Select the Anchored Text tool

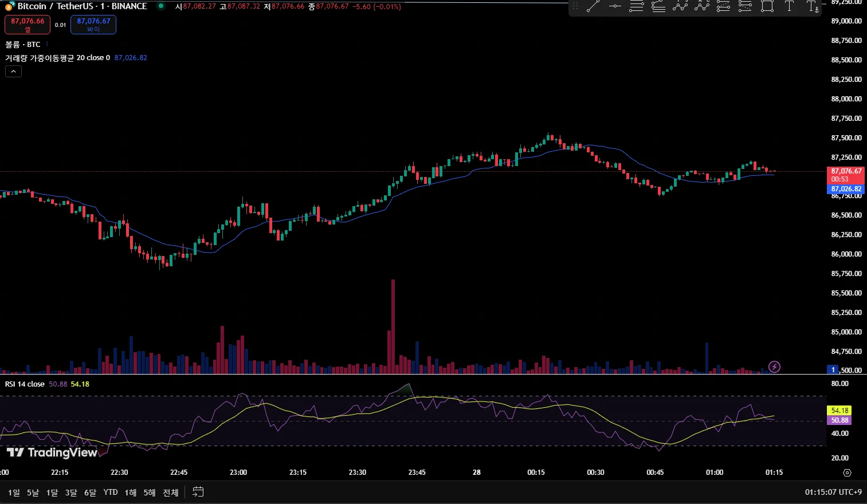pyautogui.click(x=812, y=7)
